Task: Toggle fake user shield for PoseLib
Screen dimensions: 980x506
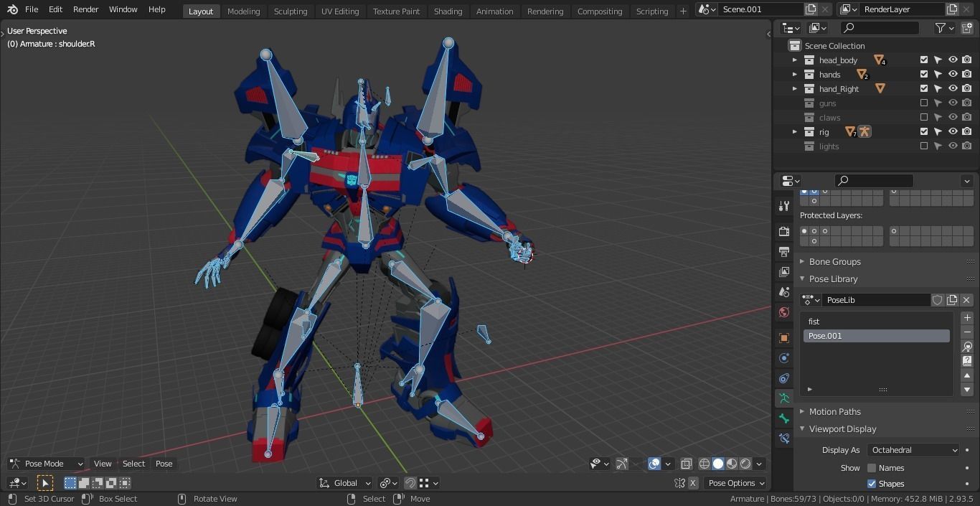Action: point(937,300)
